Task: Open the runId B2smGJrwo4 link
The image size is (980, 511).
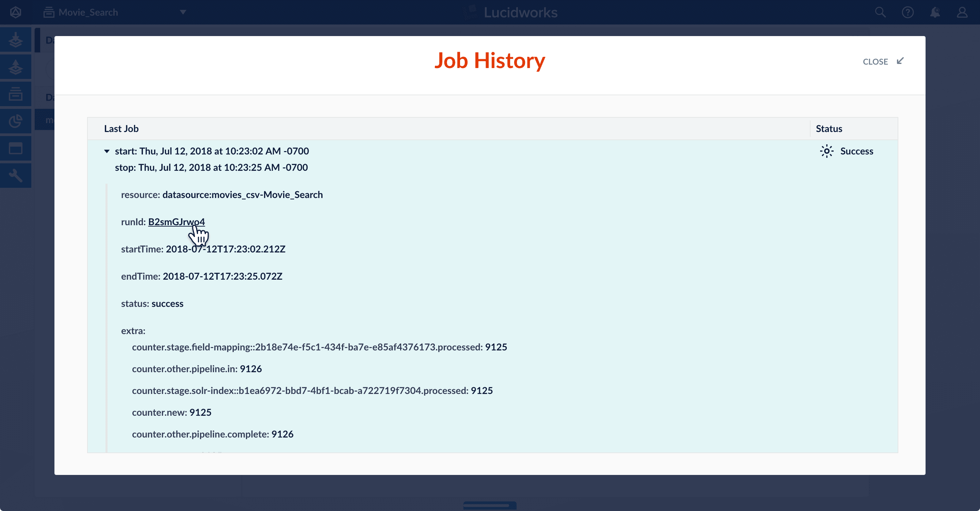Action: pyautogui.click(x=176, y=222)
